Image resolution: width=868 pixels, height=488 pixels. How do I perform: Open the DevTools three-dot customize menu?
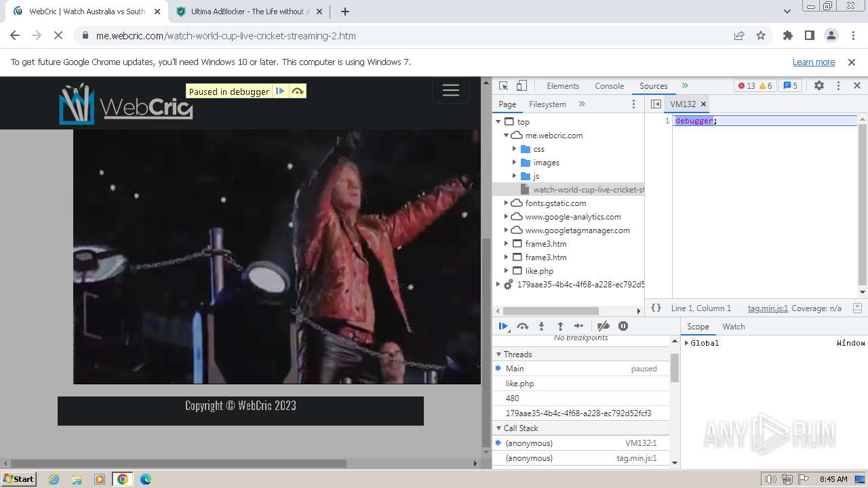click(838, 85)
